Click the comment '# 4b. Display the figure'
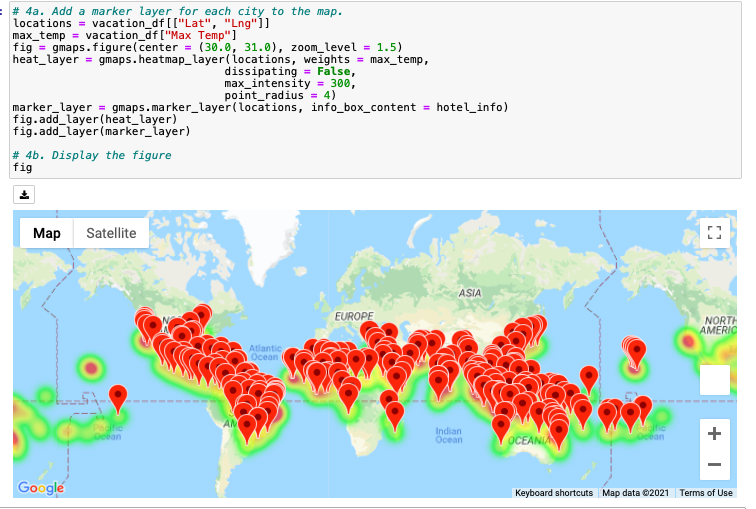Image resolution: width=756 pixels, height=509 pixels. click(x=92, y=155)
